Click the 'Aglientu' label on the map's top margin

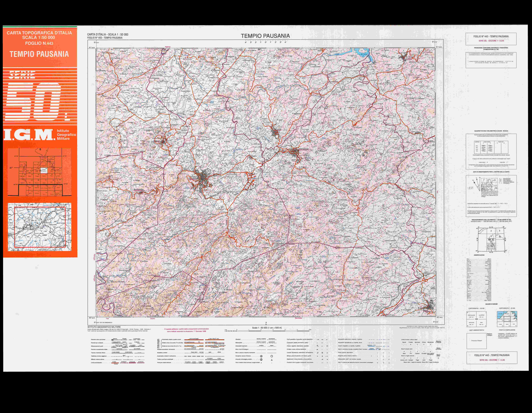(168, 47)
